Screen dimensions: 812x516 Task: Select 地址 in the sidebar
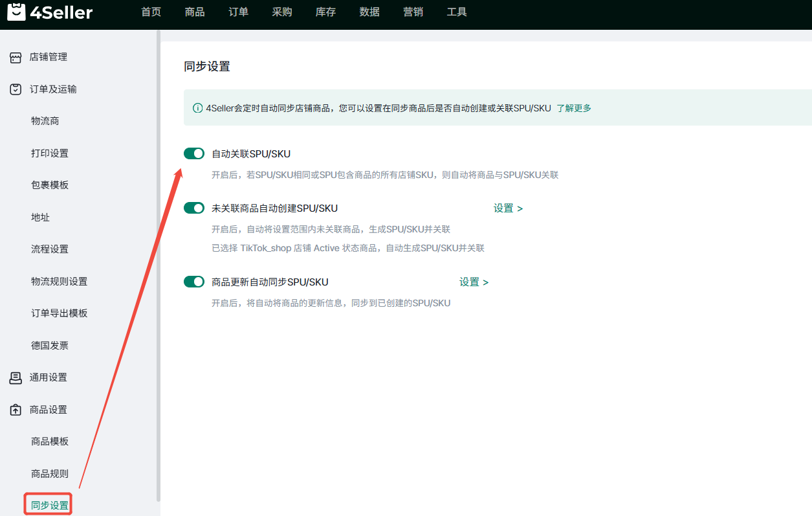tap(40, 218)
